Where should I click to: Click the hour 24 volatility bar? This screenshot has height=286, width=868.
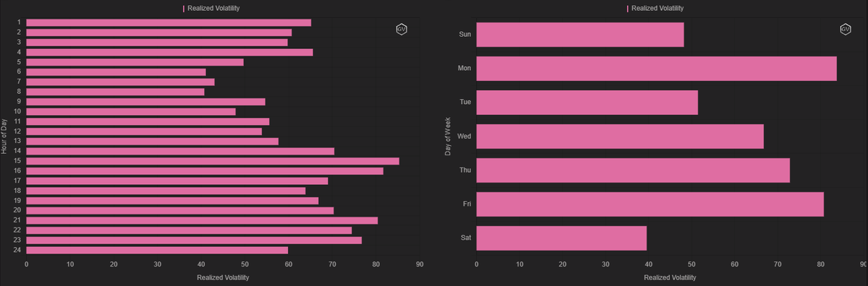tap(157, 250)
